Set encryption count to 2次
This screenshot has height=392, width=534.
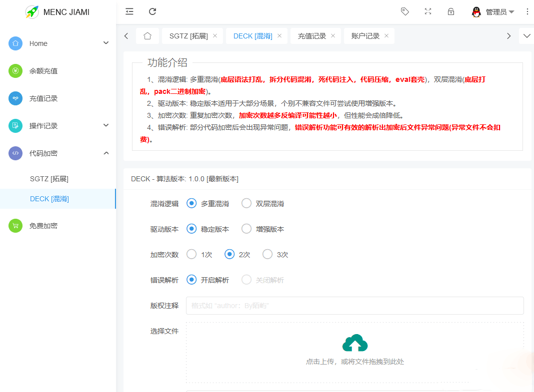click(x=229, y=254)
